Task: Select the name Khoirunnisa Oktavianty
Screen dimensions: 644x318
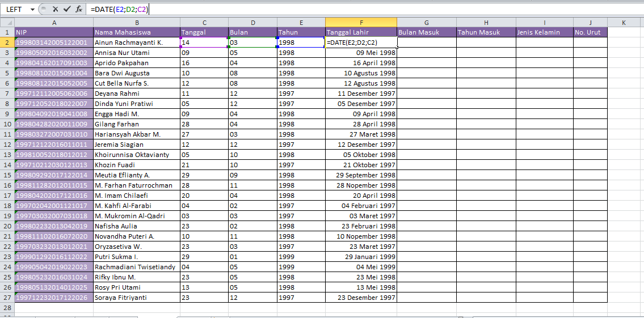Action: pyautogui.click(x=137, y=155)
